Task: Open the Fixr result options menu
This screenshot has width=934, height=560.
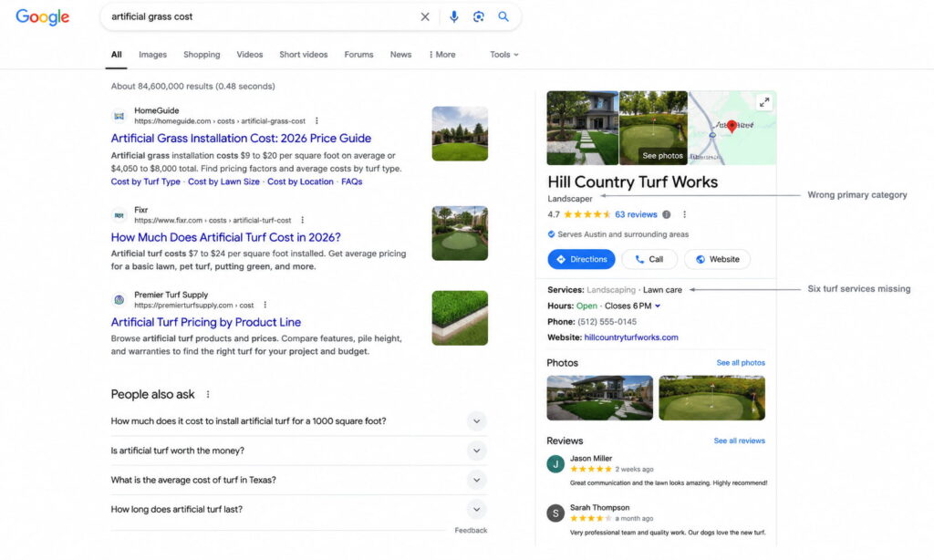Action: [303, 220]
